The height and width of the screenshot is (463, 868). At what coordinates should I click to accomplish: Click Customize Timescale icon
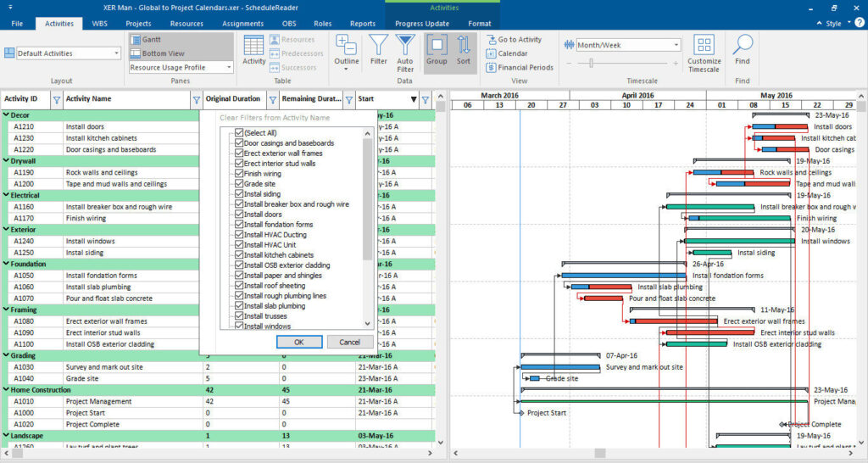pos(704,44)
